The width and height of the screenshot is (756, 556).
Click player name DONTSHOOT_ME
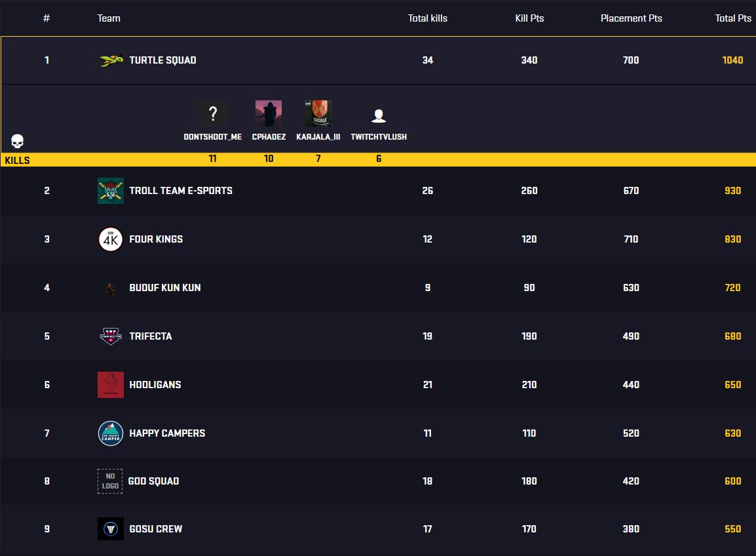coord(213,137)
